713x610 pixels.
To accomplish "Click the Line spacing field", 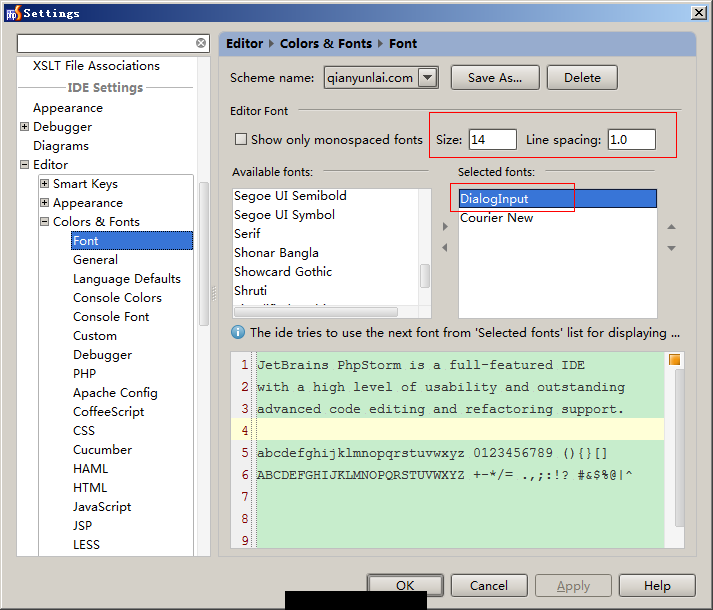I will tap(632, 139).
